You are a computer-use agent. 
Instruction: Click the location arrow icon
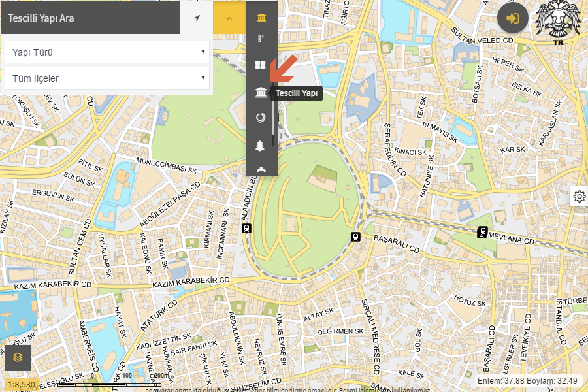click(x=197, y=18)
